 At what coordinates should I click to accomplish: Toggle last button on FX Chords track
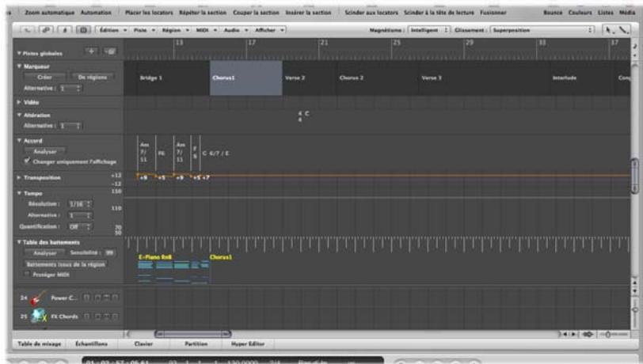click(x=116, y=316)
